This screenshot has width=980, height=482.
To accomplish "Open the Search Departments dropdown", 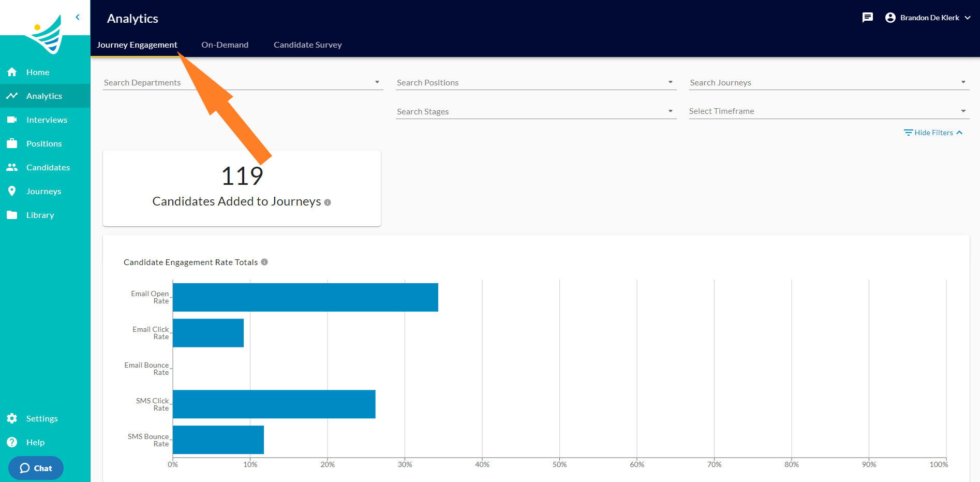I will (x=243, y=82).
